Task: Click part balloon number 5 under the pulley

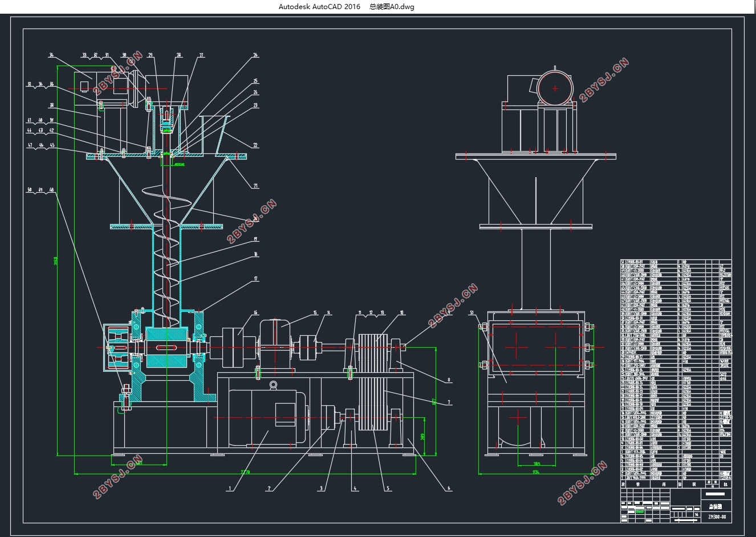Action: [x=321, y=489]
